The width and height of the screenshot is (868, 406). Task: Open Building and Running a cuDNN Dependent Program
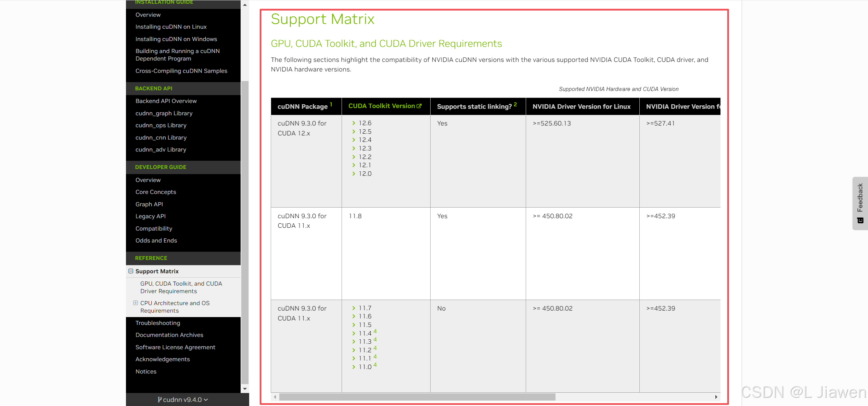pyautogui.click(x=177, y=55)
